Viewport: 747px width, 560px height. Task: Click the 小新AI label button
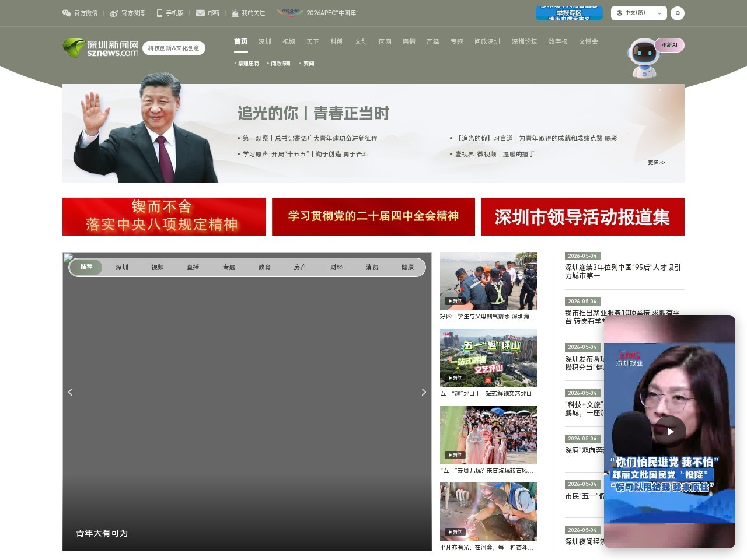coord(669,45)
